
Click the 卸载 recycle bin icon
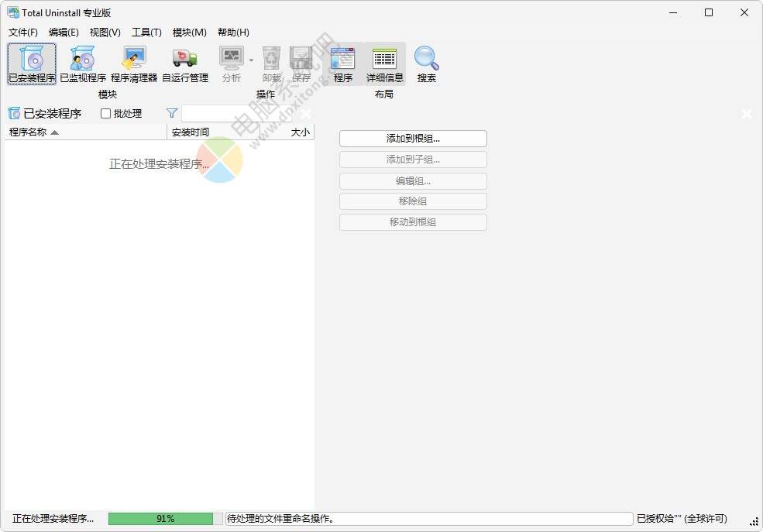pos(271,63)
